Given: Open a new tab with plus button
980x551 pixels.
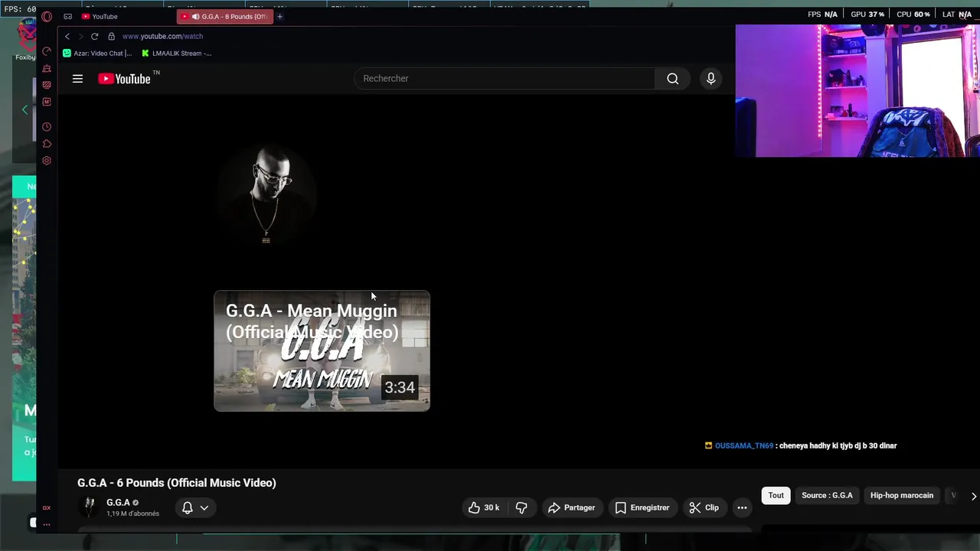Looking at the screenshot, I should point(279,16).
